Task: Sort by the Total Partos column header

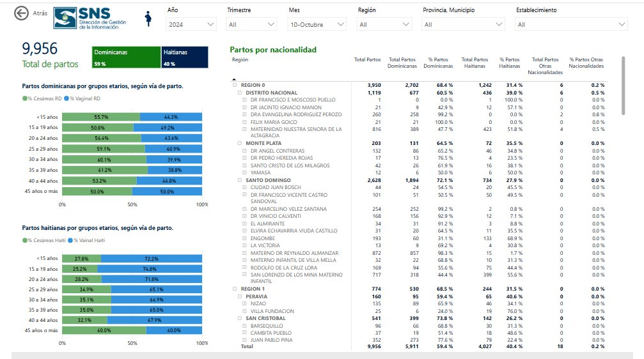Action: [x=367, y=60]
